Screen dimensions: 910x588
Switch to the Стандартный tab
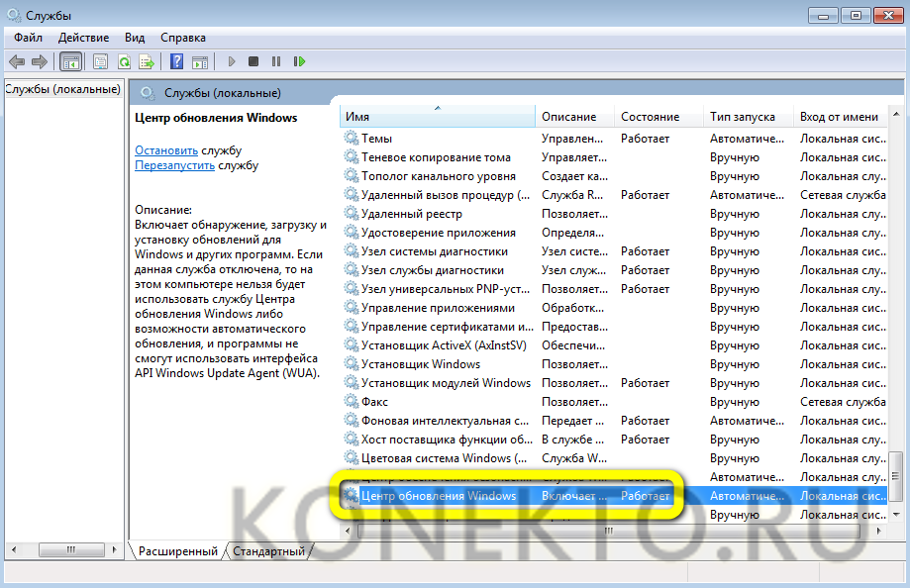(x=268, y=550)
